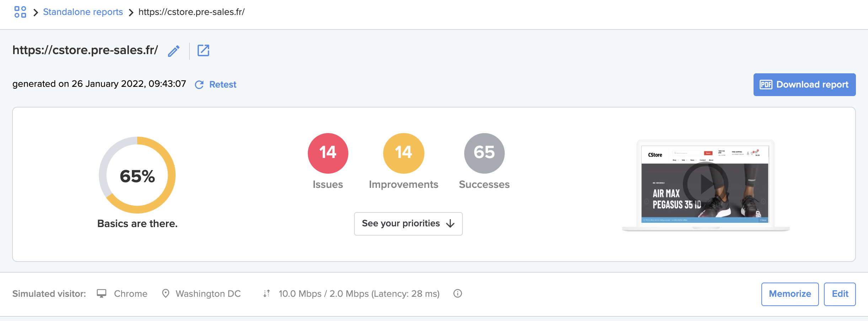The width and height of the screenshot is (868, 321).
Task: Click the location pin icon for Washington DC
Action: [x=166, y=294]
